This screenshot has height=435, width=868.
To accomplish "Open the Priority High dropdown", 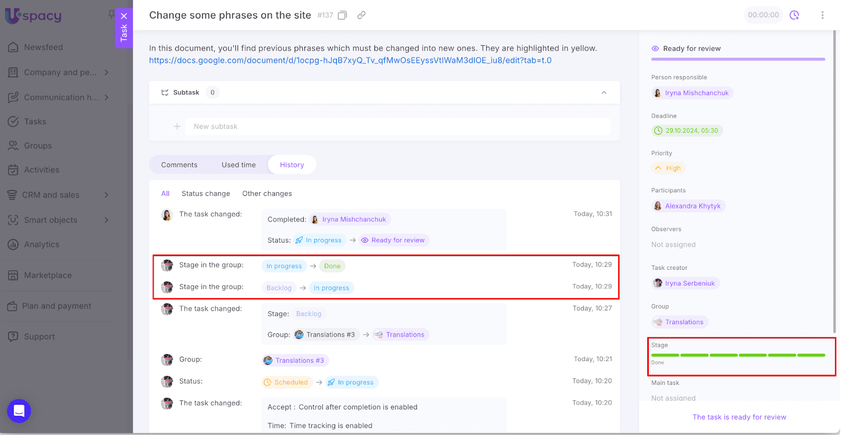I will (x=668, y=168).
